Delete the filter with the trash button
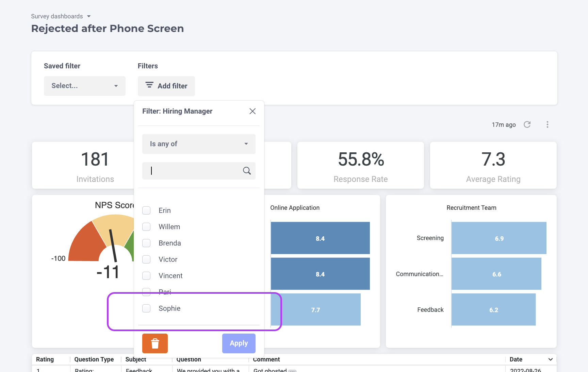 click(155, 343)
